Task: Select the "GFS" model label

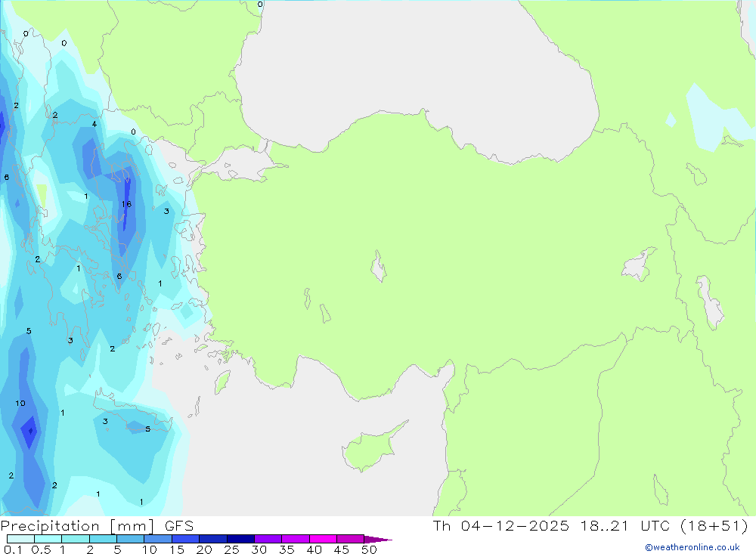Action: click(x=179, y=525)
